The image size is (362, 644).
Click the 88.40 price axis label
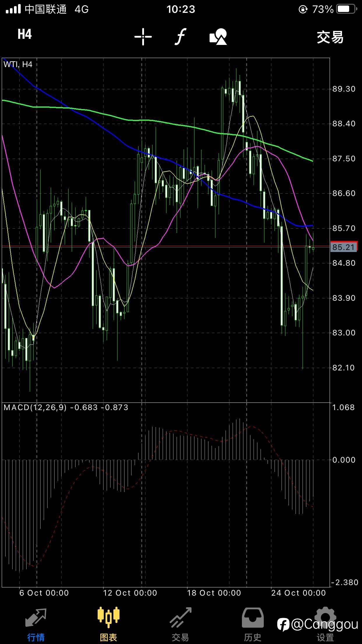tap(344, 124)
